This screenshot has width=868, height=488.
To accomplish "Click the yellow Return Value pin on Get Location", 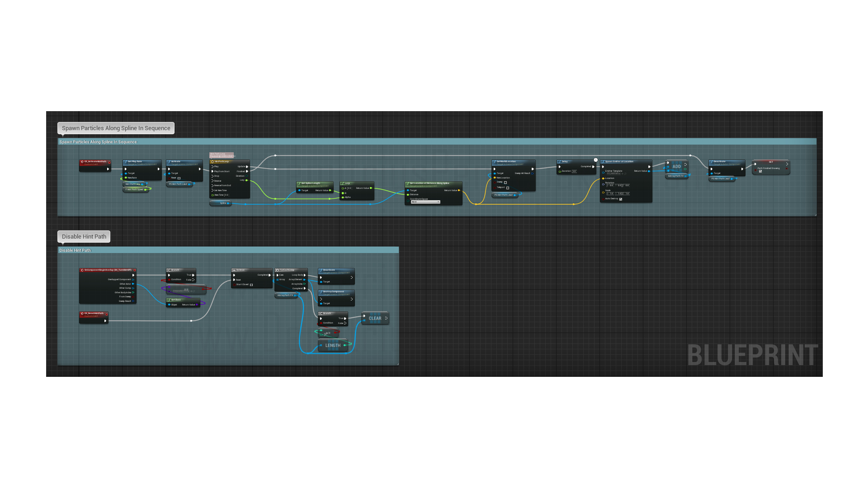I will tap(459, 190).
